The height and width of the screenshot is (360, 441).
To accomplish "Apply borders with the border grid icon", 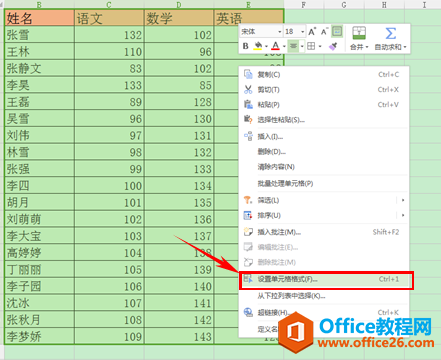I will coord(311,46).
